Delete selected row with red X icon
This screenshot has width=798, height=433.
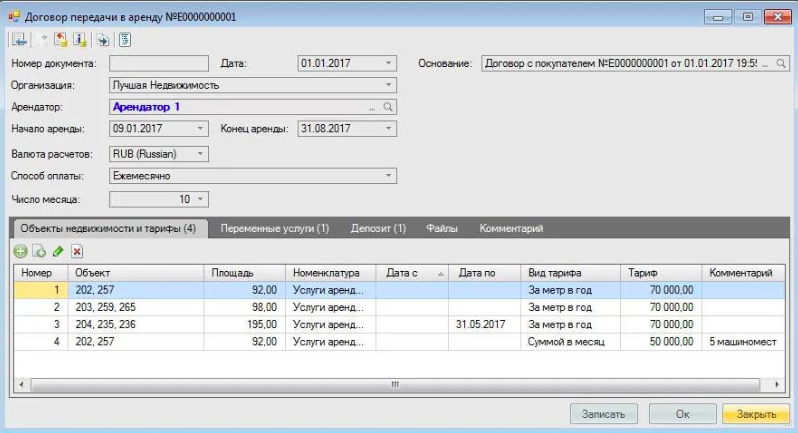tap(77, 251)
